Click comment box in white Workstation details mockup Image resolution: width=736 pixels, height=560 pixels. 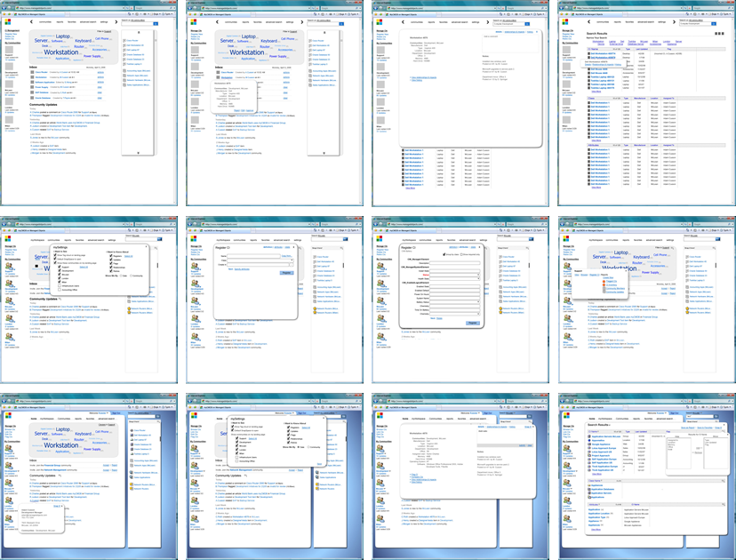(x=511, y=44)
